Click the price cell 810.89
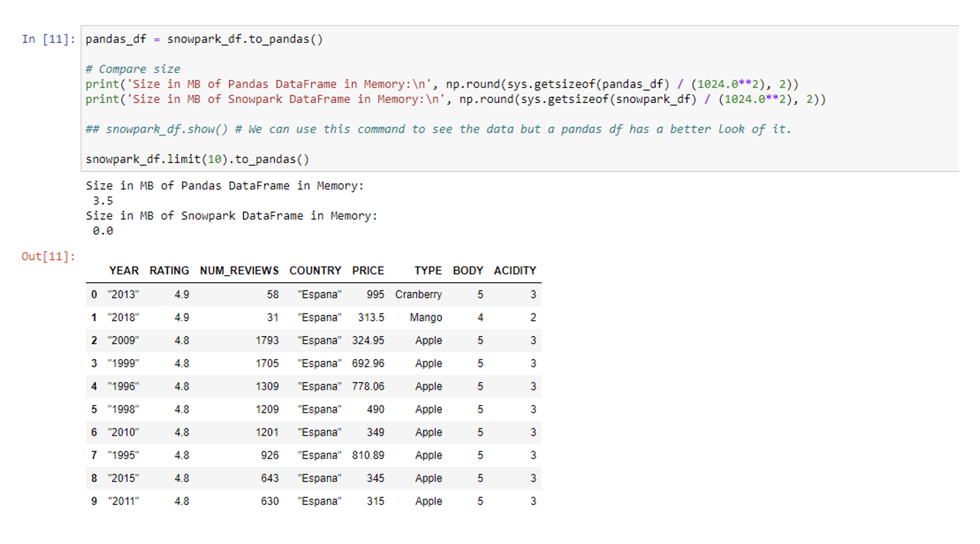The image size is (980, 544). tap(368, 456)
